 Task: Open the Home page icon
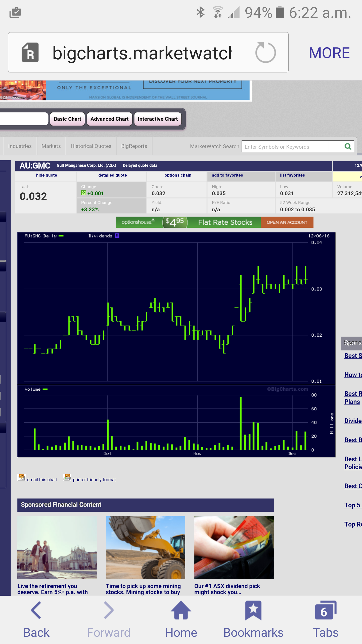(181, 620)
